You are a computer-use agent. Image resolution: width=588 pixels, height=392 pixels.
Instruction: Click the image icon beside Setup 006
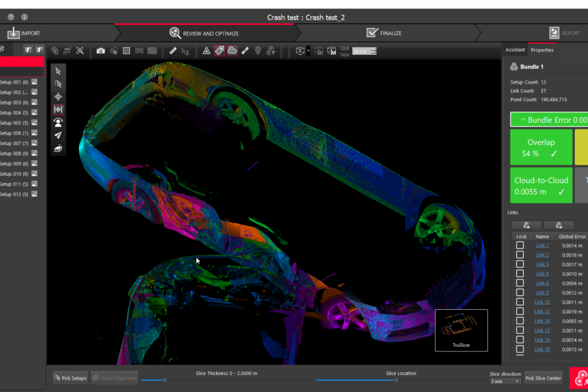point(35,133)
